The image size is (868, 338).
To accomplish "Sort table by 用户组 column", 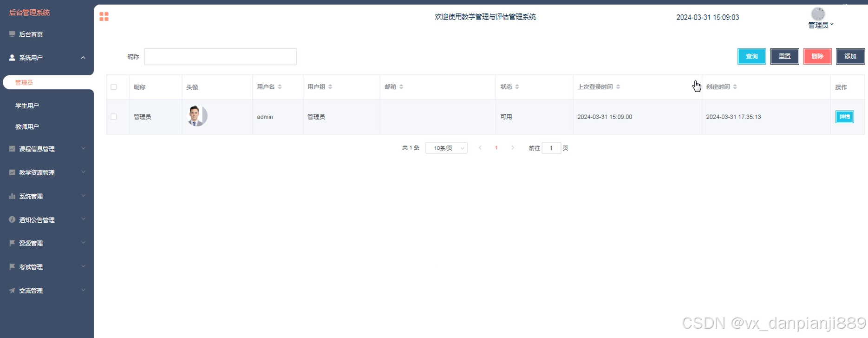I will (x=330, y=87).
